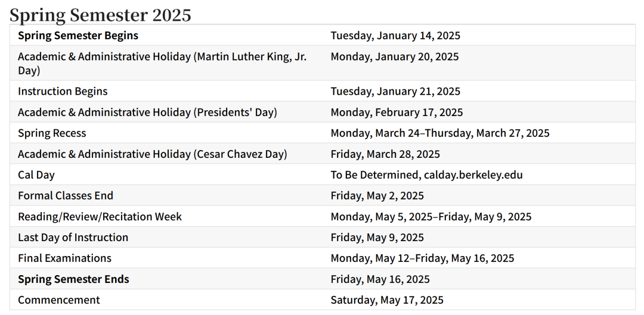644x315 pixels.
Task: Click the Commencement date Saturday, May 17
Action: click(387, 300)
